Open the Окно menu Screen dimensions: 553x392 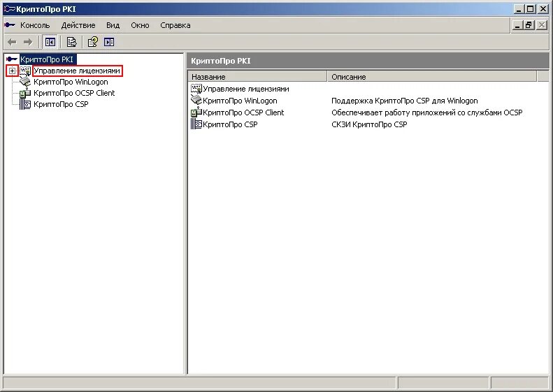[140, 25]
